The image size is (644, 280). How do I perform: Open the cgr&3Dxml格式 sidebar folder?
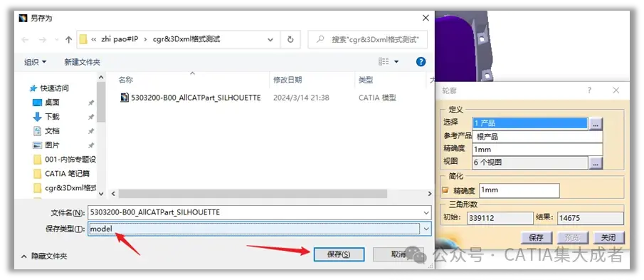[70, 188]
